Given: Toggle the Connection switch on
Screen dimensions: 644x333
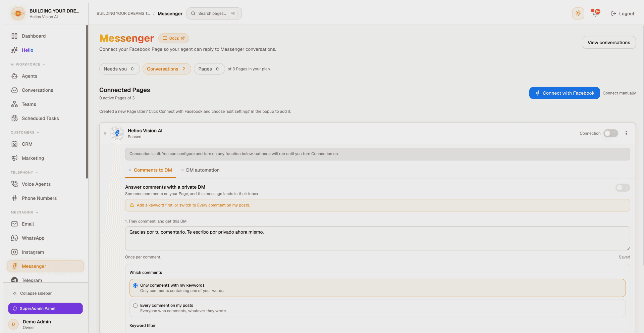Looking at the screenshot, I should [610, 133].
